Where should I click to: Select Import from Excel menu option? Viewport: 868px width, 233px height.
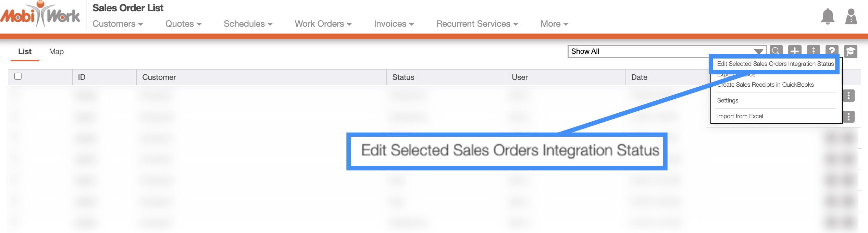coord(740,116)
